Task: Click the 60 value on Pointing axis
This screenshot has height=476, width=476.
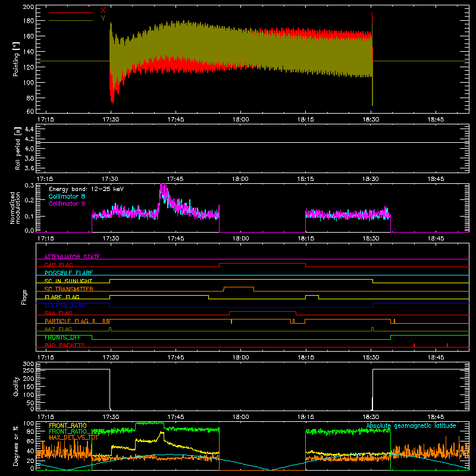Action: (30, 111)
